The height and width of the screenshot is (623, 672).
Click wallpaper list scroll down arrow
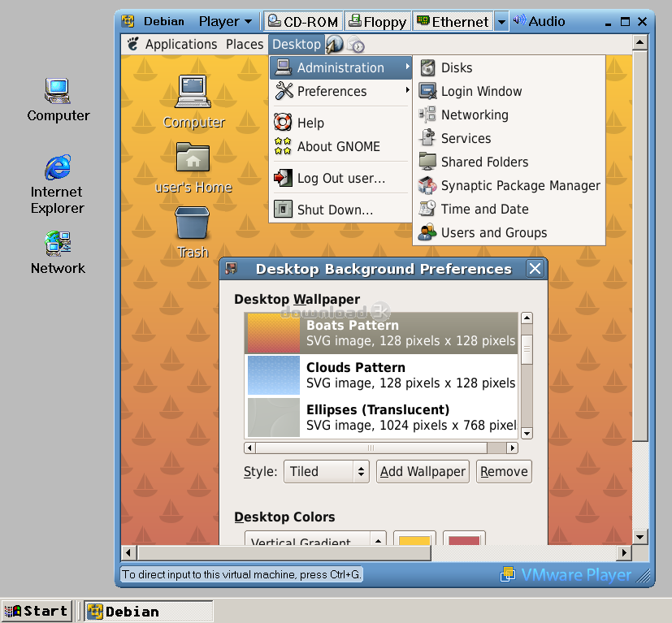tap(527, 433)
